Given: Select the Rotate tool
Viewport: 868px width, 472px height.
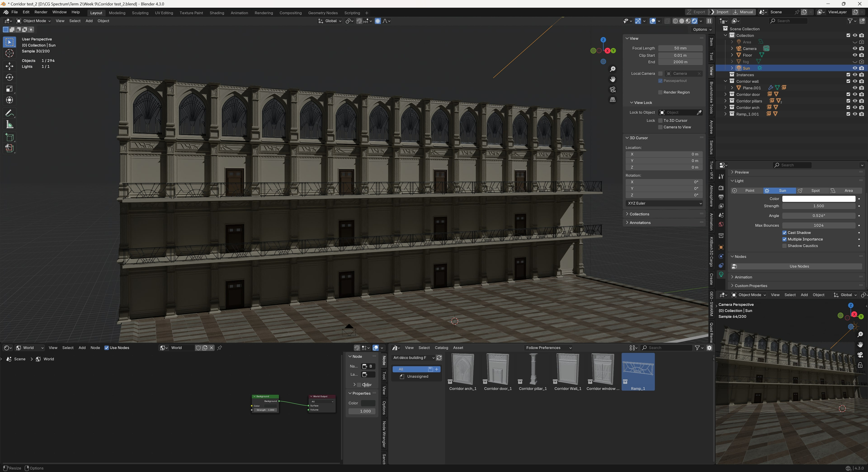Looking at the screenshot, I should [x=9, y=77].
